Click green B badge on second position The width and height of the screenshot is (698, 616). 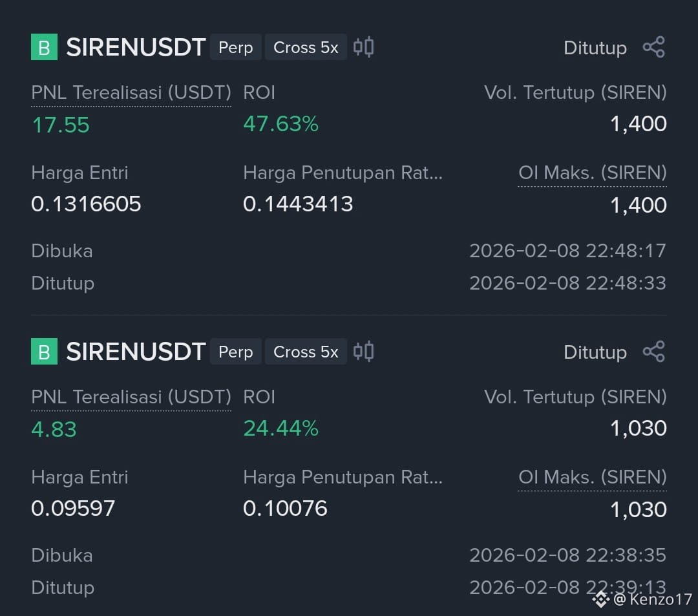click(44, 351)
